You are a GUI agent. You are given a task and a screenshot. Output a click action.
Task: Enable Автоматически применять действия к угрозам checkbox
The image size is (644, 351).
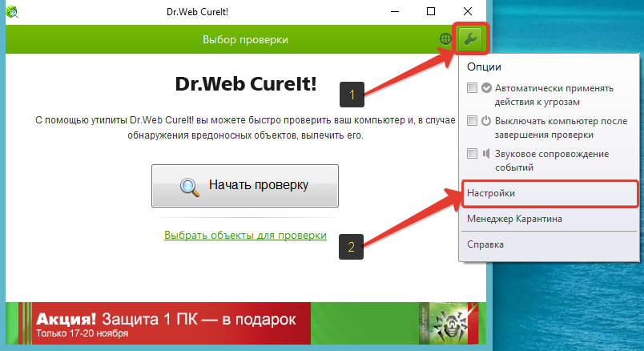tap(472, 88)
